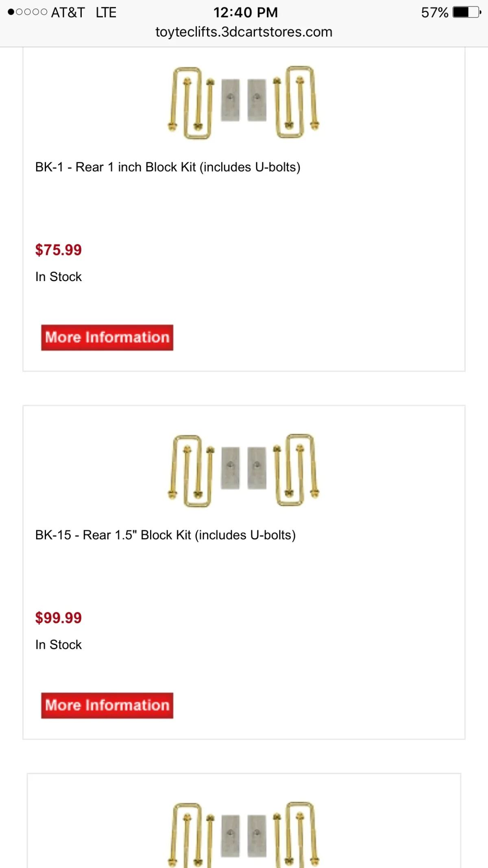
Task: Select the BK-1 block kit product image
Action: tap(244, 103)
